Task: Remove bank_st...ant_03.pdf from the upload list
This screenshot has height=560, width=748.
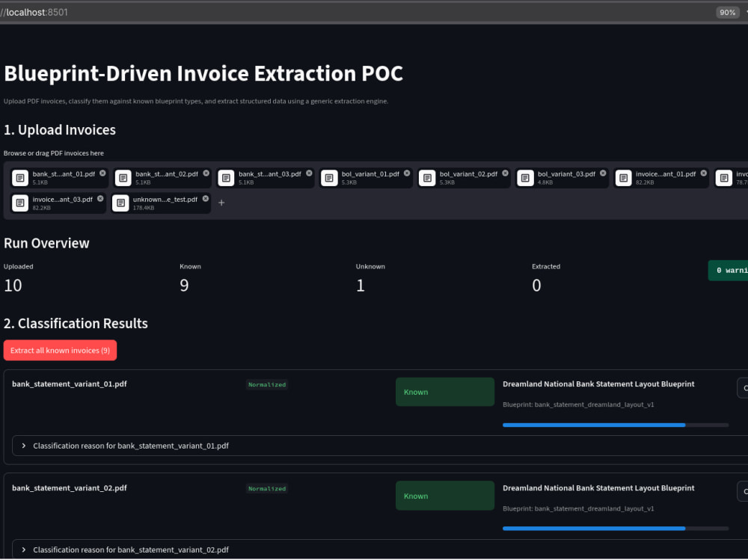Action: [309, 173]
